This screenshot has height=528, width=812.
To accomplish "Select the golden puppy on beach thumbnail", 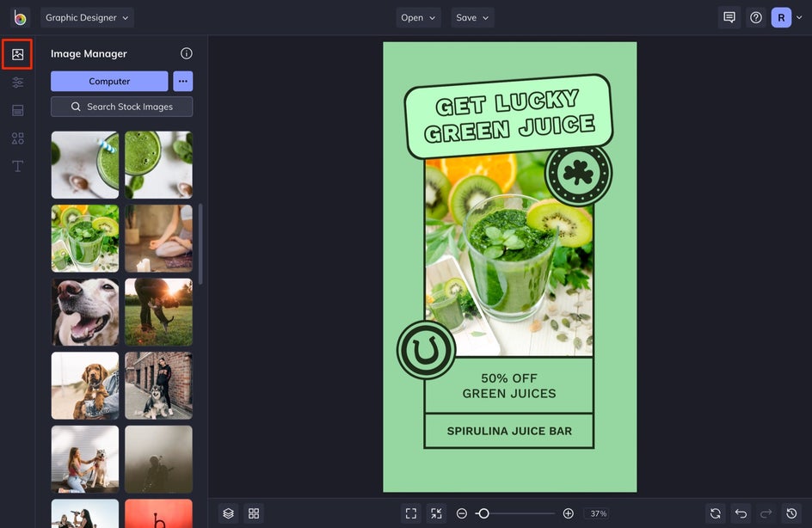I will point(85,385).
